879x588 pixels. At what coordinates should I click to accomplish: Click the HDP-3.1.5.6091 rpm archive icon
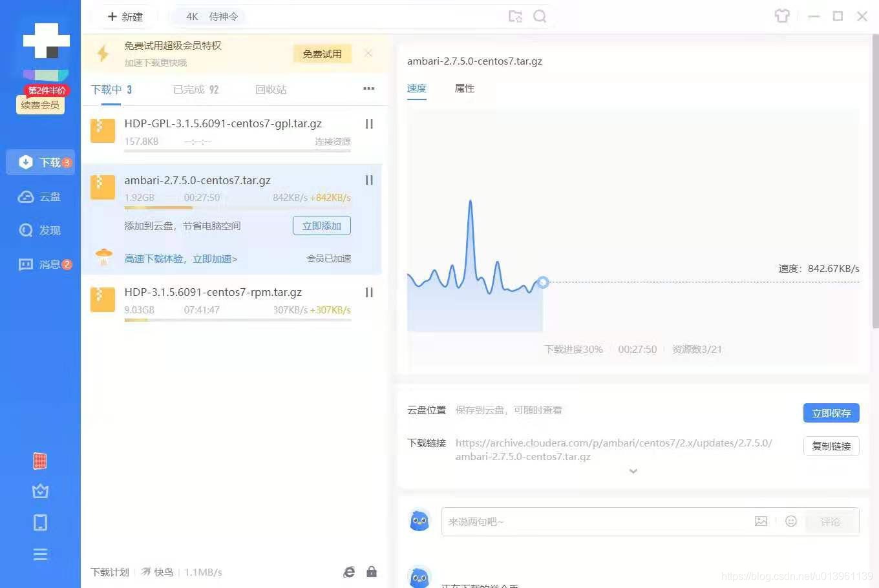point(103,299)
